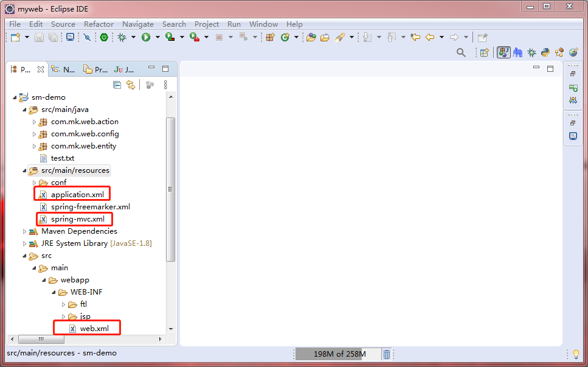Open the Back history dropdown arrow
The width and height of the screenshot is (588, 367).
point(441,37)
